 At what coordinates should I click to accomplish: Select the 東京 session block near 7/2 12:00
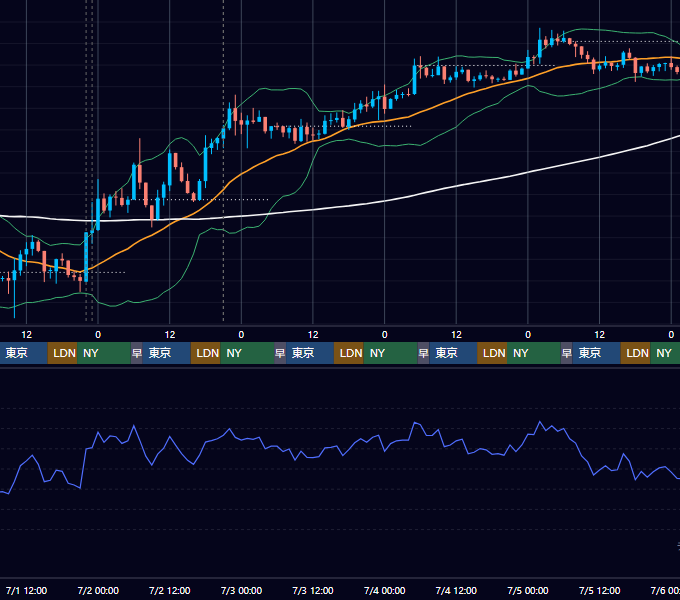[167, 353]
